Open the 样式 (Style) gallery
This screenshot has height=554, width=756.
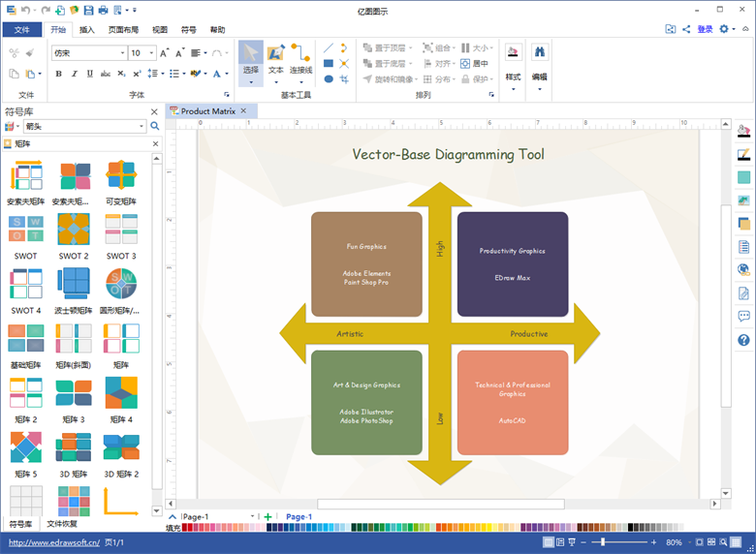click(x=513, y=67)
